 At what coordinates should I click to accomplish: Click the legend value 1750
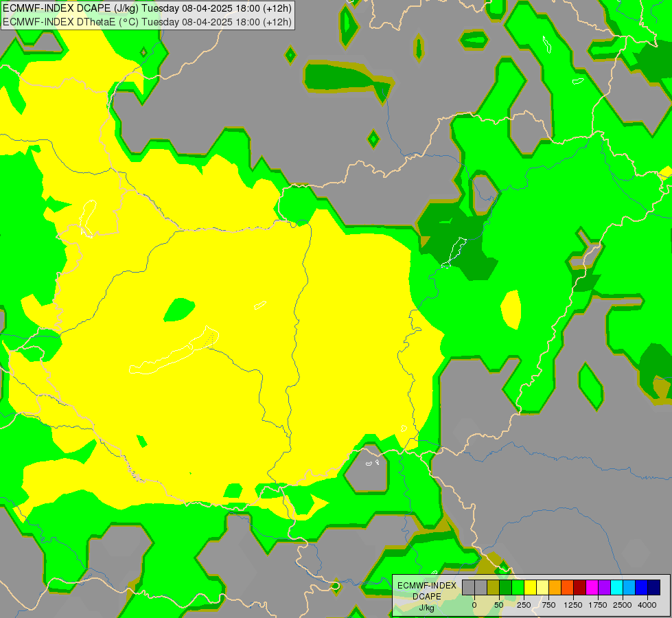(598, 605)
